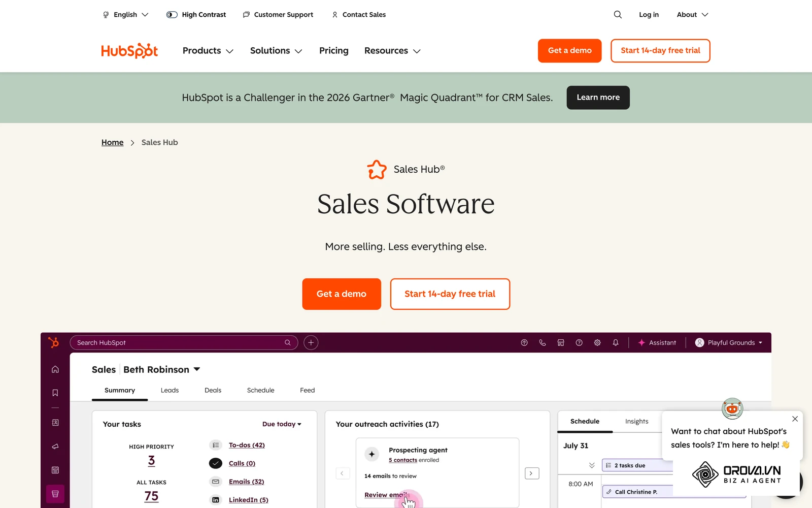Viewport: 812px width, 508px height.
Task: Click the phone calling icon in top bar
Action: pyautogui.click(x=543, y=343)
